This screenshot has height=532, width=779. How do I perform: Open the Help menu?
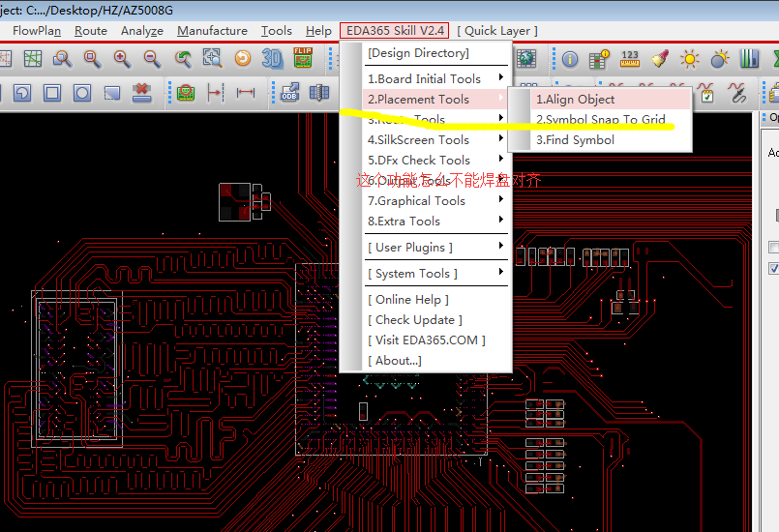point(318,31)
